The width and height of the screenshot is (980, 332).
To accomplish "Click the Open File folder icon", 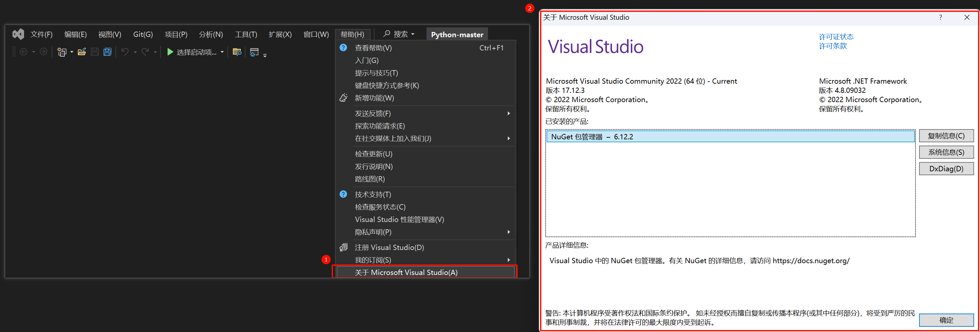I will coord(82,52).
